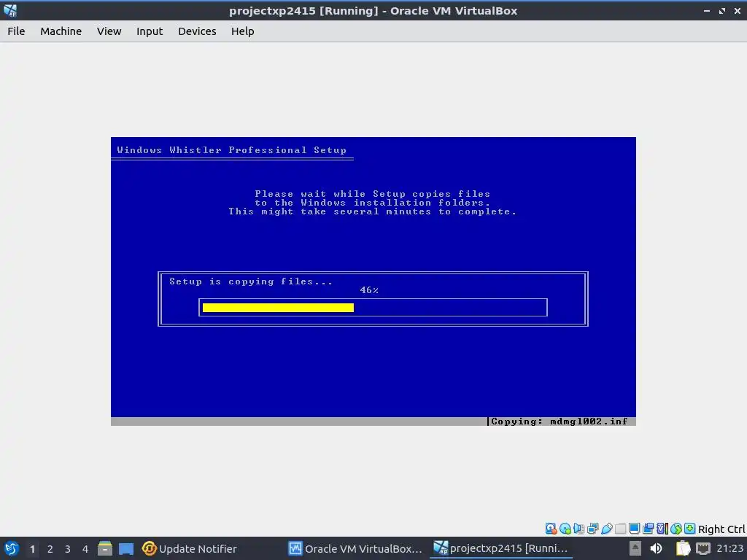Open the File menu
Image resolution: width=747 pixels, height=560 pixels.
point(16,31)
